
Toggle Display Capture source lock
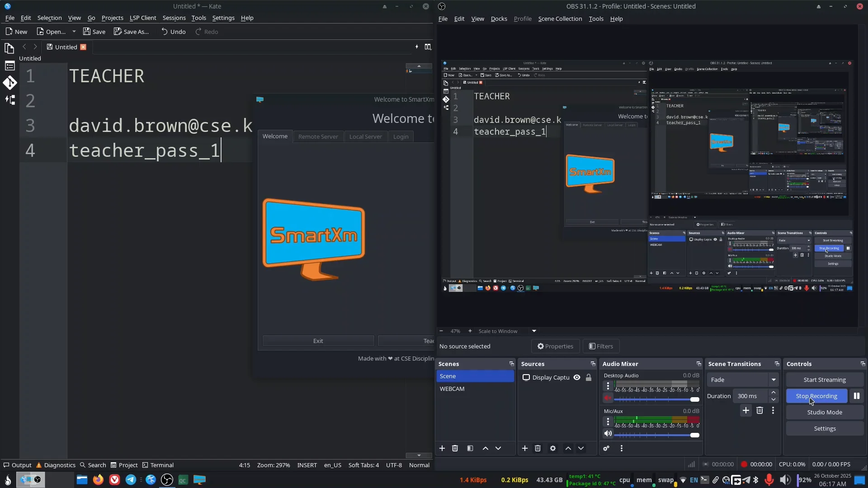pos(589,377)
